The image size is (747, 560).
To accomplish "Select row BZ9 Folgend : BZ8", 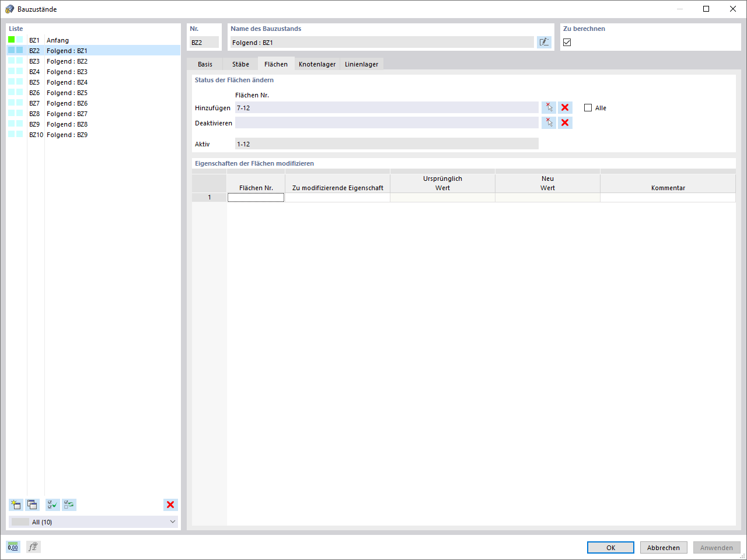I will point(93,124).
